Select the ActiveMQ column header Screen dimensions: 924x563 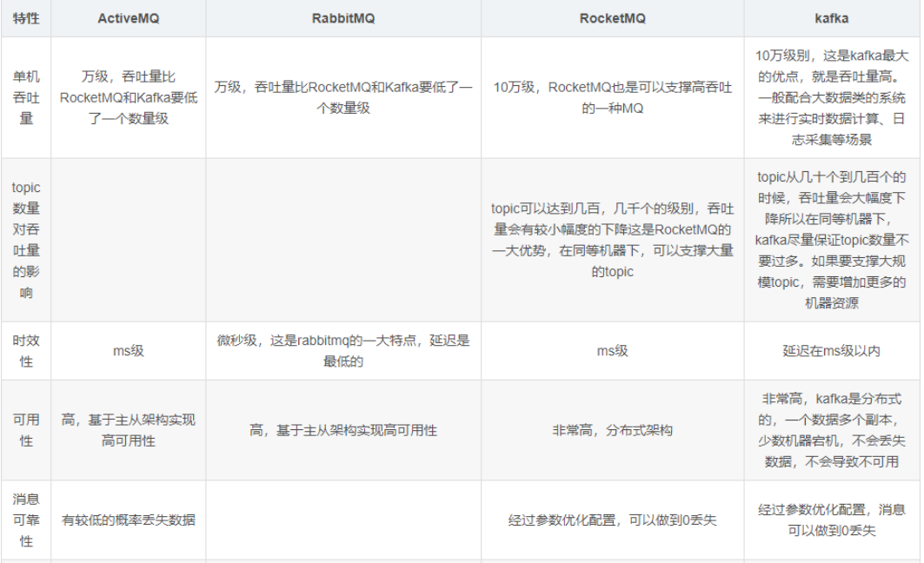[129, 18]
